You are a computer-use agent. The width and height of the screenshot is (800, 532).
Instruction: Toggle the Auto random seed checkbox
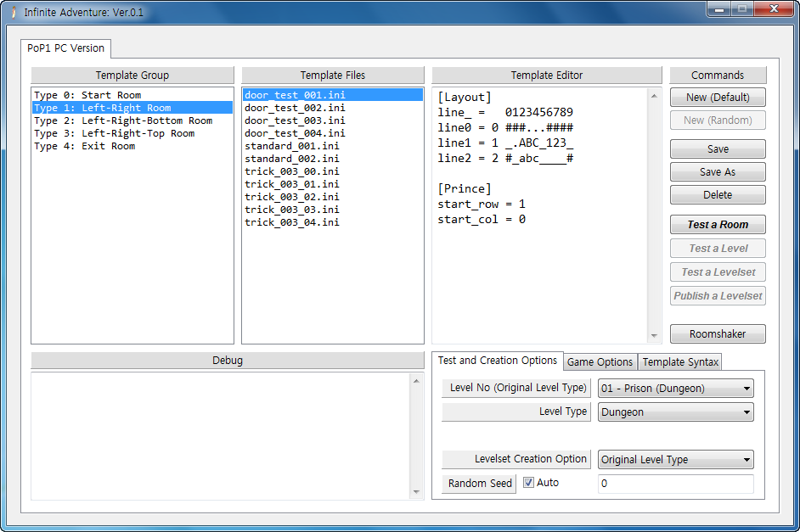(528, 483)
